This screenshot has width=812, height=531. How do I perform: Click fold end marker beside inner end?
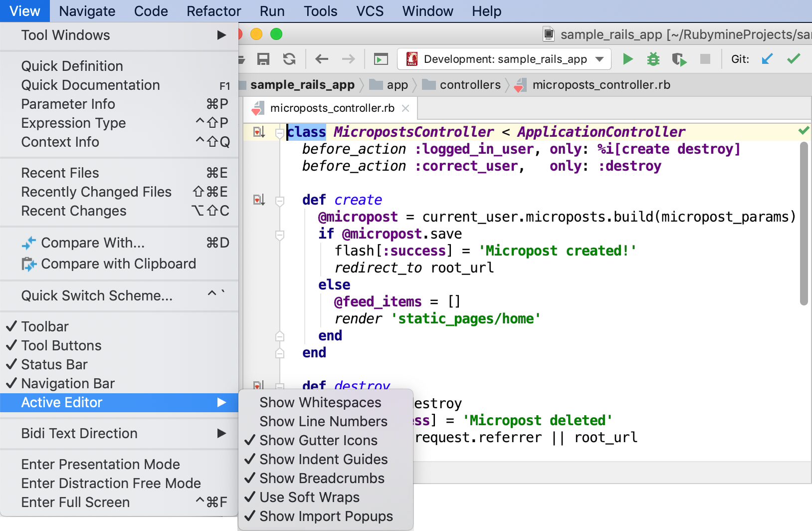tap(280, 336)
